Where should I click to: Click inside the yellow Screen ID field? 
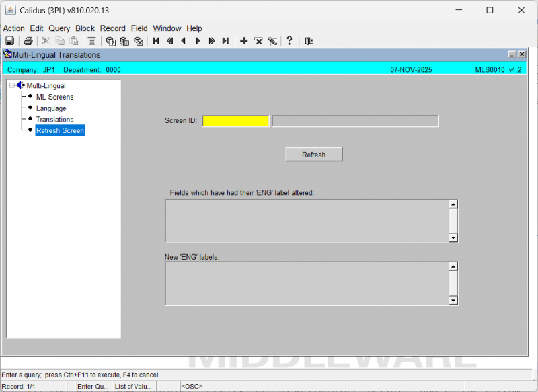[235, 120]
